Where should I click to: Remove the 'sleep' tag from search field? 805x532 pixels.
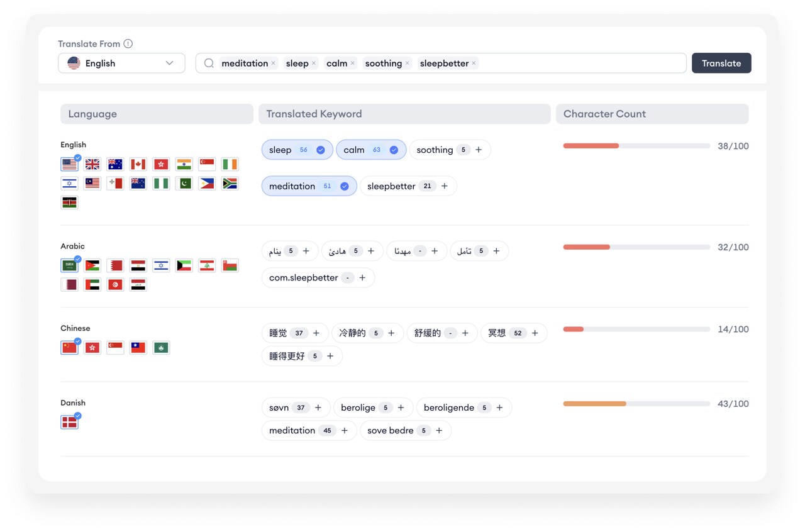point(313,64)
